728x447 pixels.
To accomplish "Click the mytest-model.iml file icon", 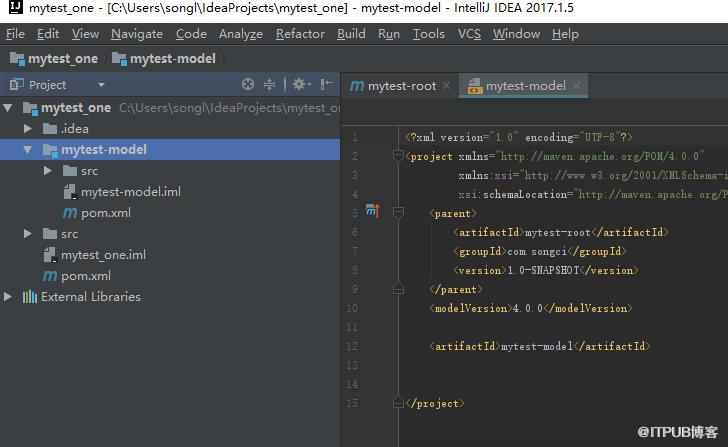I will (x=69, y=192).
